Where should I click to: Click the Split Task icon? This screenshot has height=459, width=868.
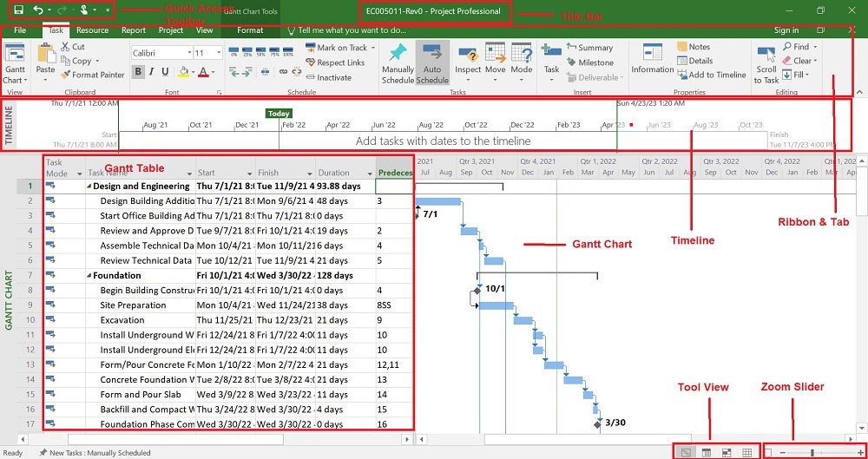(x=265, y=72)
